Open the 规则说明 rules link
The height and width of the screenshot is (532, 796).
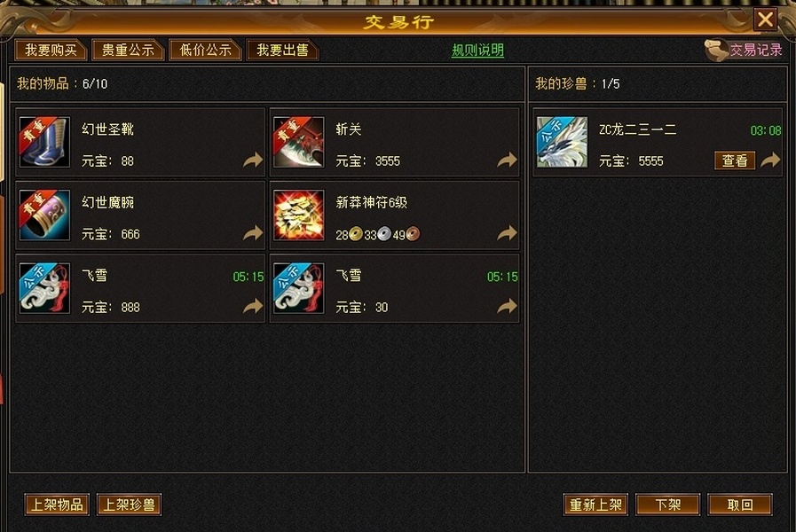pyautogui.click(x=477, y=51)
